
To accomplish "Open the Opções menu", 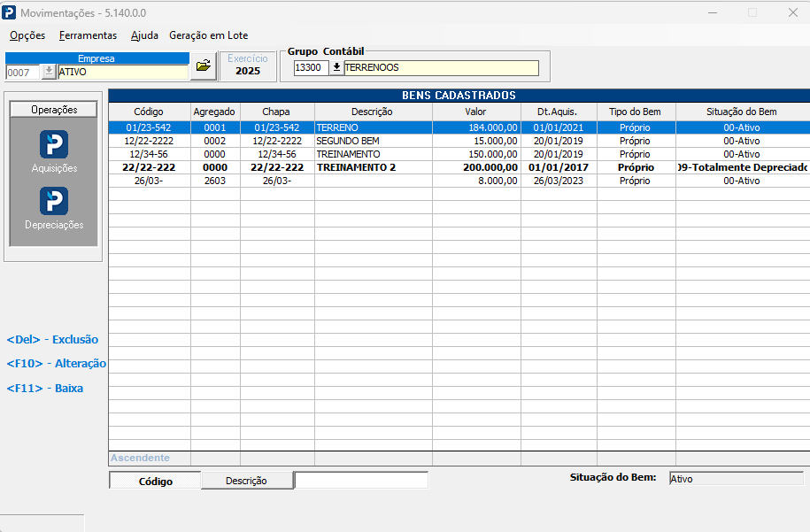I will coord(27,35).
